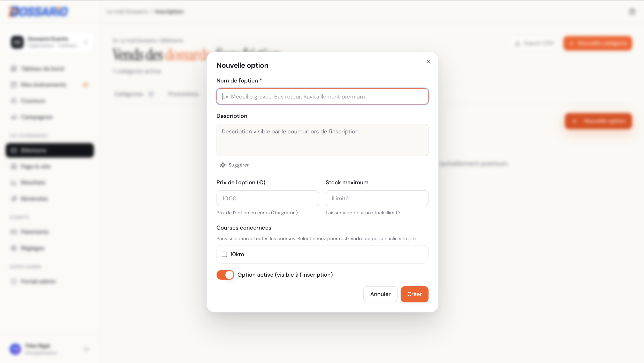Click the Dossario logo in sidebar
Viewport: 644px width, 363px height.
click(x=39, y=11)
